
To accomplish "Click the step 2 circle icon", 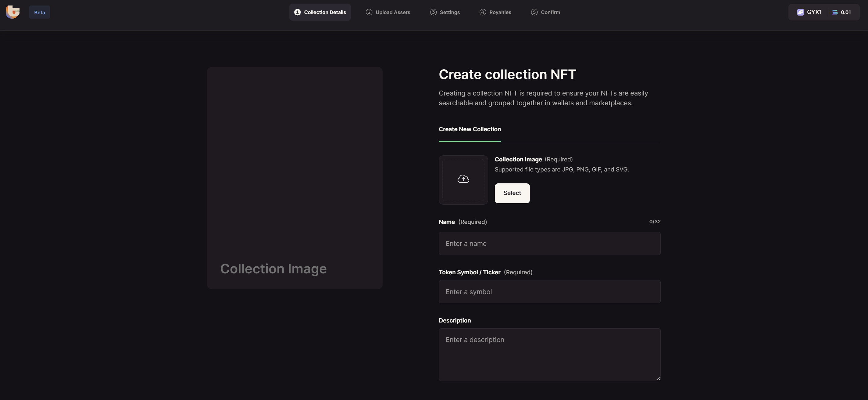I will (369, 12).
